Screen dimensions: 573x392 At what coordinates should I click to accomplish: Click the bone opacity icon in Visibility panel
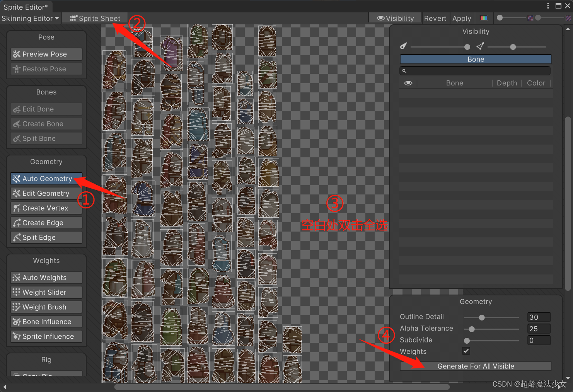pyautogui.click(x=403, y=46)
